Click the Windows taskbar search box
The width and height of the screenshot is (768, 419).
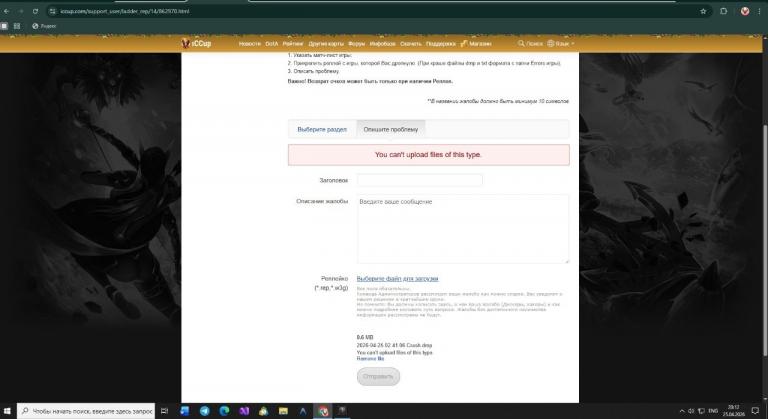click(x=86, y=411)
